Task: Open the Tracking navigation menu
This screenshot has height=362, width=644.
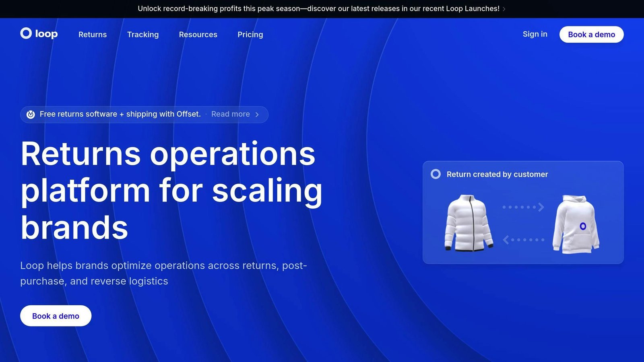Action: [143, 35]
